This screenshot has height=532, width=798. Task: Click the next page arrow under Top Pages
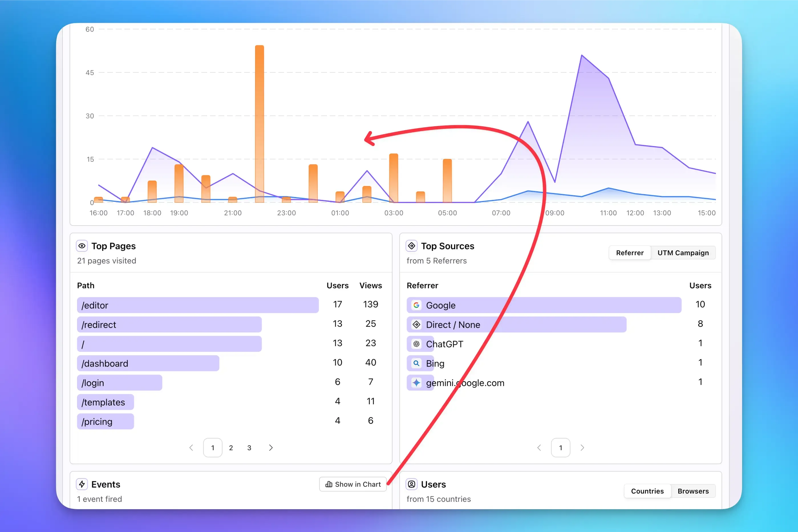(271, 448)
